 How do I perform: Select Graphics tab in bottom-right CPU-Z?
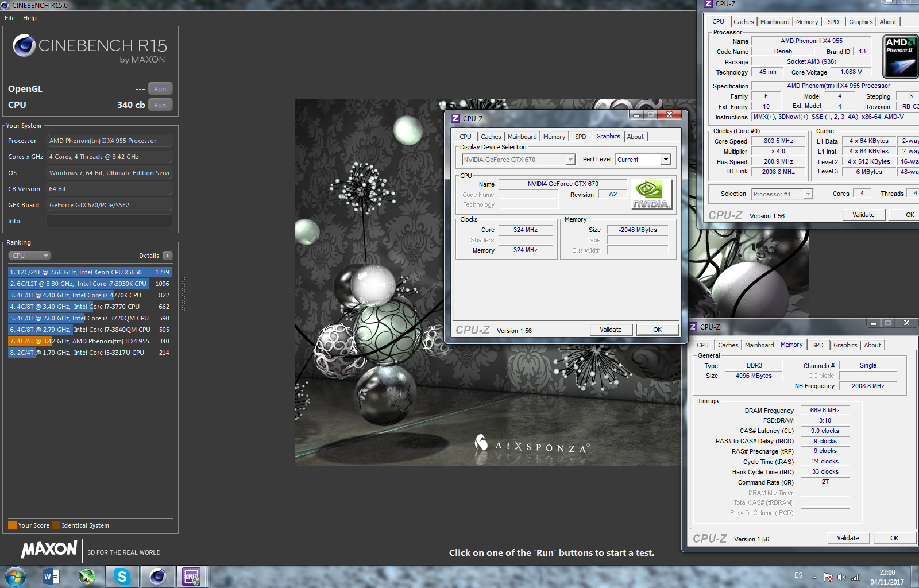(845, 345)
